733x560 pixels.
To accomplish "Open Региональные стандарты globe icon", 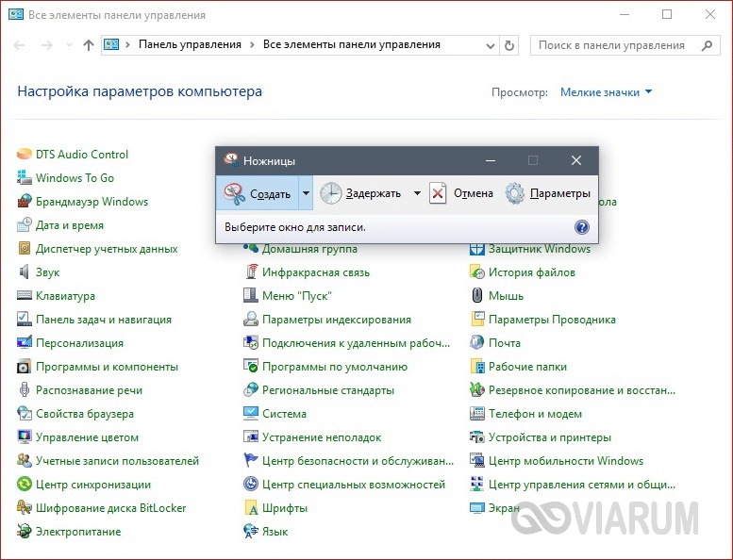I will click(x=251, y=390).
